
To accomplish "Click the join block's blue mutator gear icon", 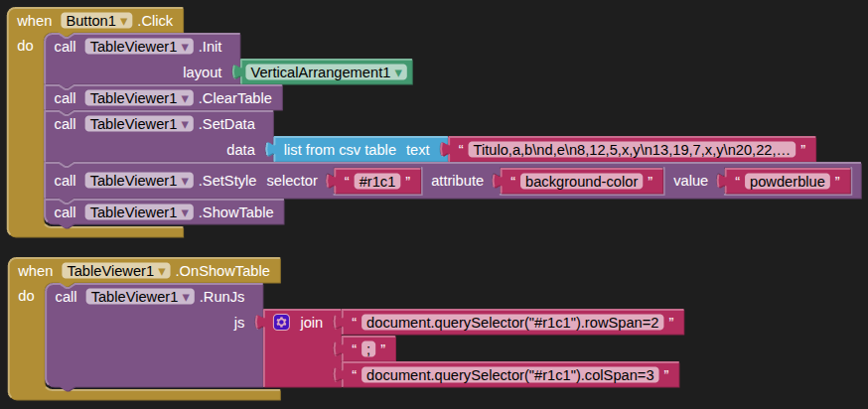I will (281, 323).
